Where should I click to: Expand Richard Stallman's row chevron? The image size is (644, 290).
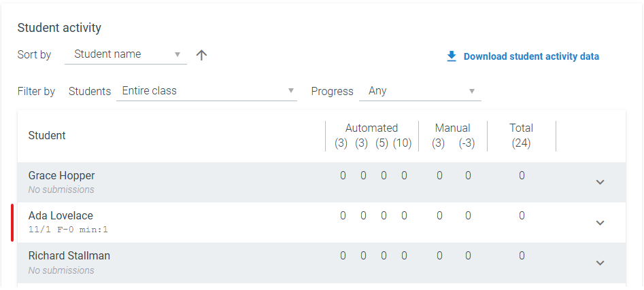pos(600,263)
